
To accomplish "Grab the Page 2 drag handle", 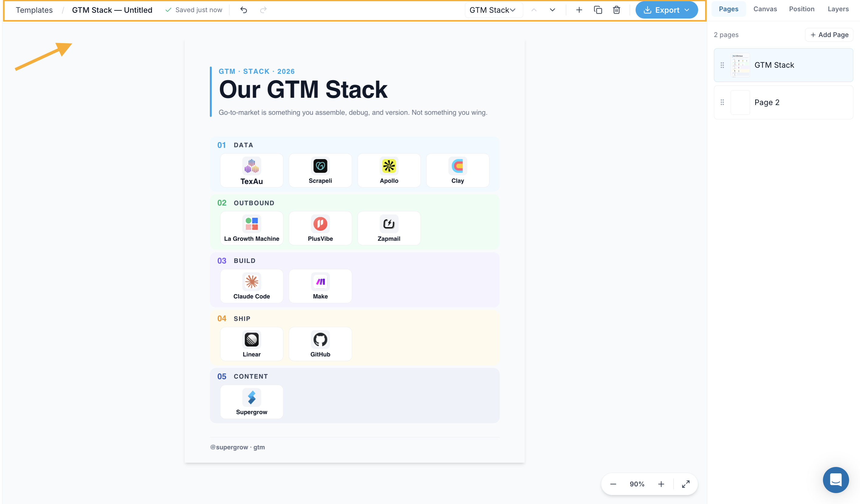I will [722, 102].
